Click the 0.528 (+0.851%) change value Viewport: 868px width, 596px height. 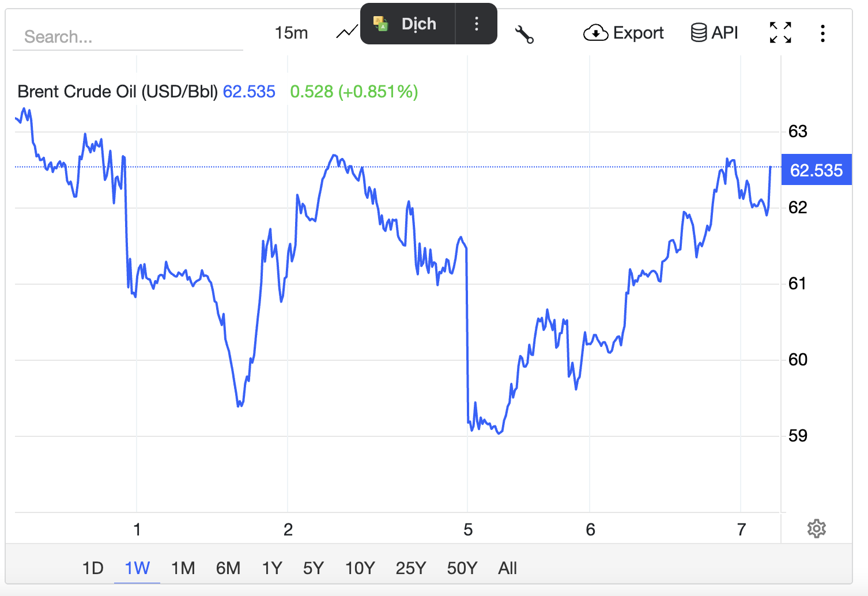coord(354,92)
